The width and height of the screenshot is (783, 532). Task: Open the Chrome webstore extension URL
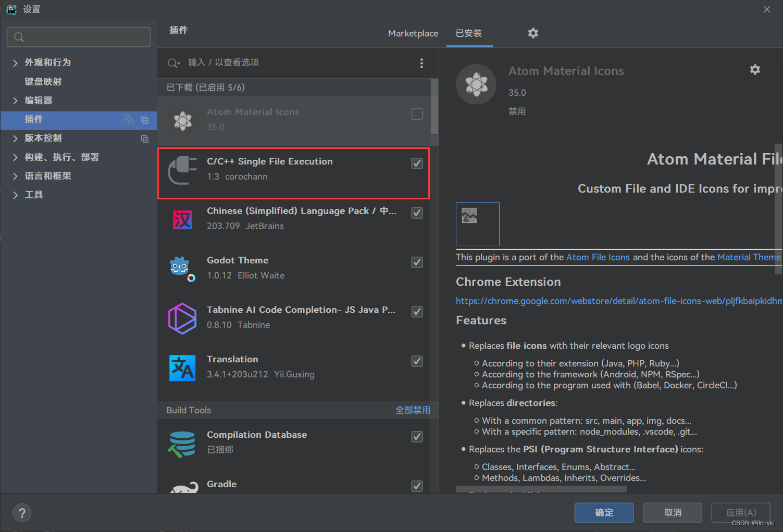click(x=619, y=301)
